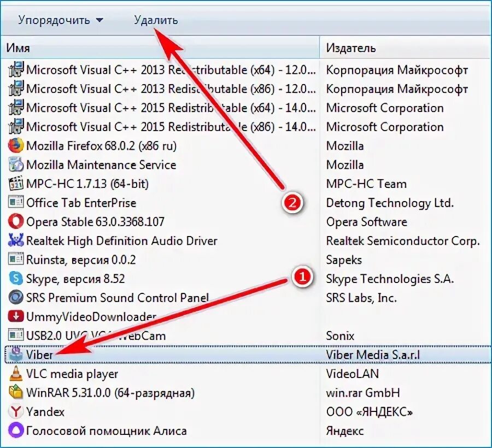Click the Mozilla Firefox icon
492x448 pixels.
(x=16, y=145)
